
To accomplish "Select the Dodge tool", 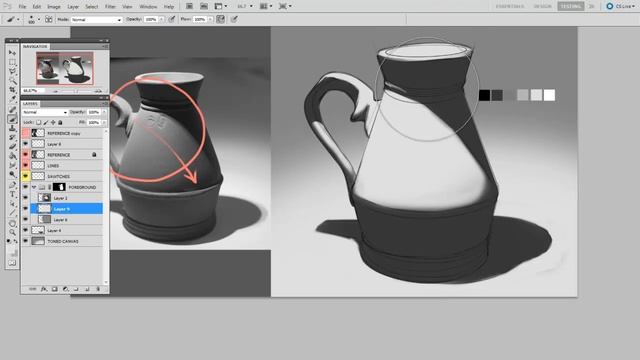I will [12, 175].
